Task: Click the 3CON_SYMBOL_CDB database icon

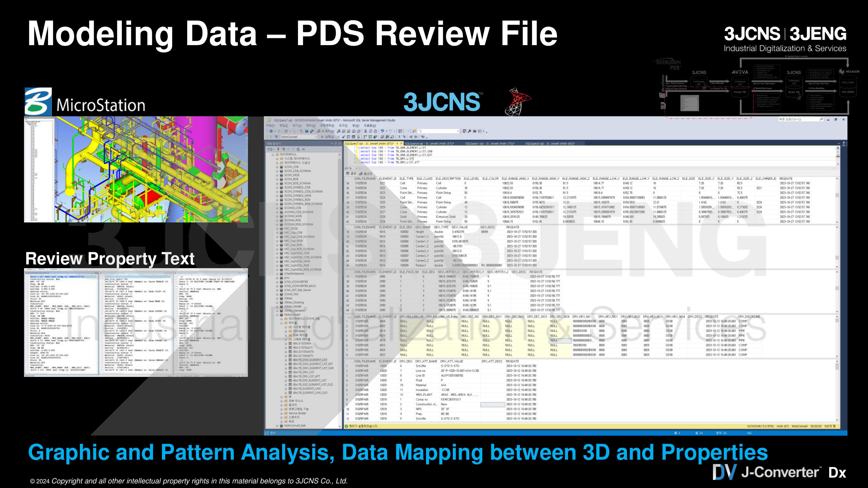Action: [x=281, y=187]
